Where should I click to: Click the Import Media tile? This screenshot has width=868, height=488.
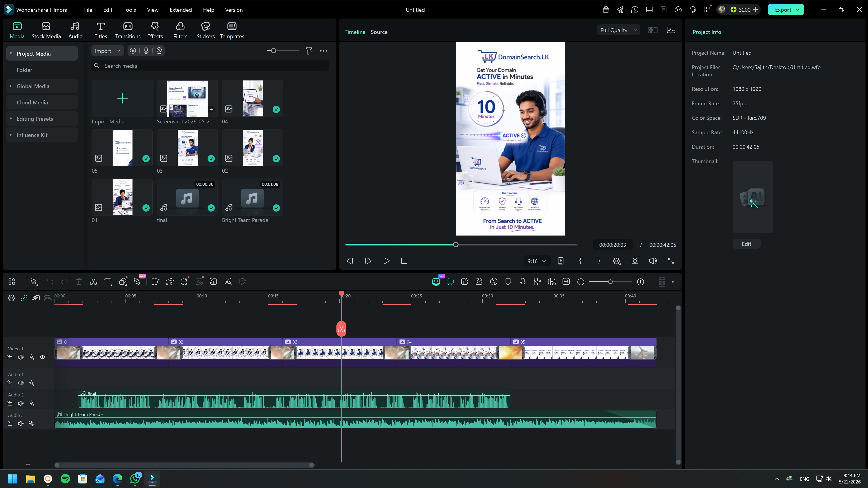tap(122, 98)
